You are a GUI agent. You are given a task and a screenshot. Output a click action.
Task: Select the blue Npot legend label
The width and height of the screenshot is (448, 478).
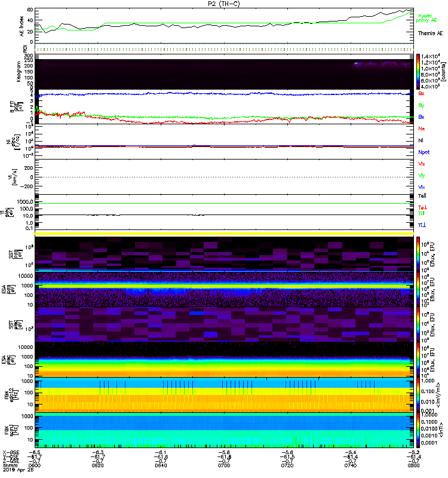(424, 152)
